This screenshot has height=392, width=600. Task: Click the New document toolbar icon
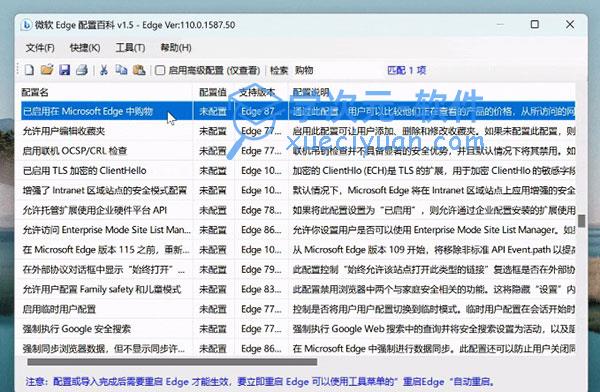tap(29, 70)
